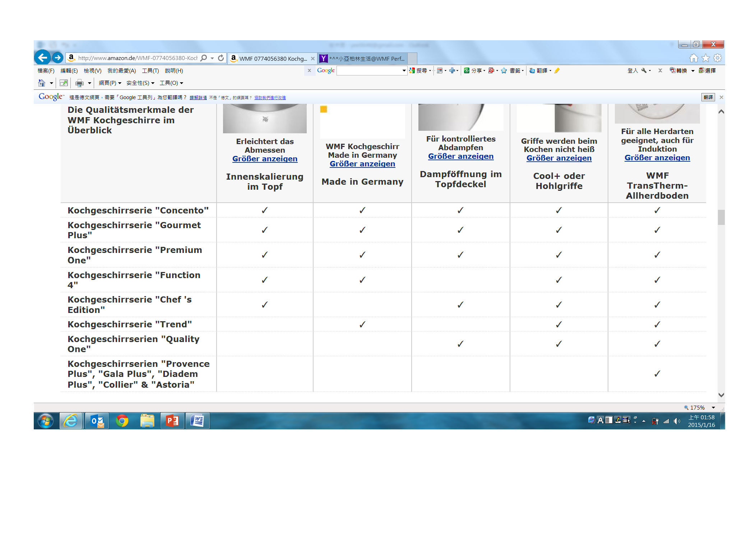Image resolution: width=756 pixels, height=535 pixels.
Task: Expand the Home button dropdown arrow
Action: (51, 83)
